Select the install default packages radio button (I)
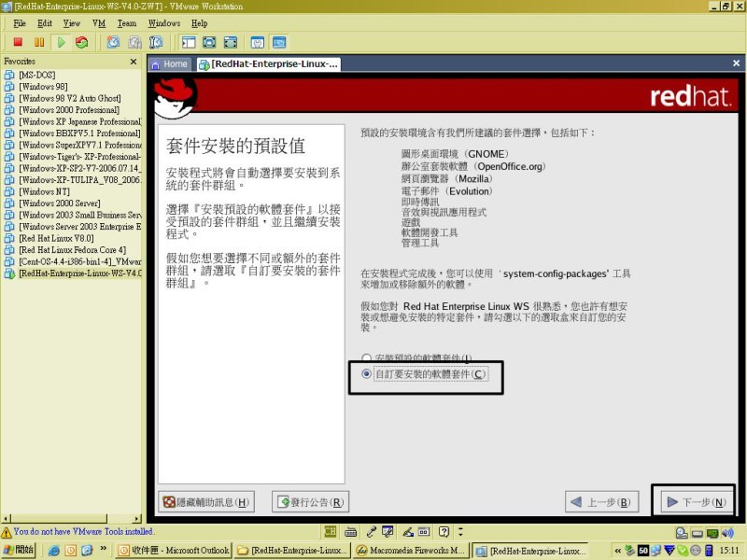Screen dimensions: 747x560 pos(366,357)
